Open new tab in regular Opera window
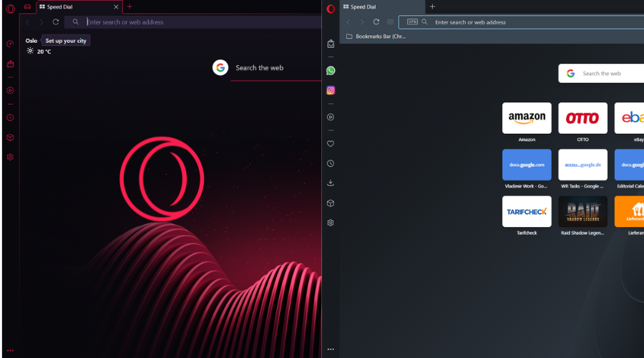The height and width of the screenshot is (358, 644). (x=432, y=6)
